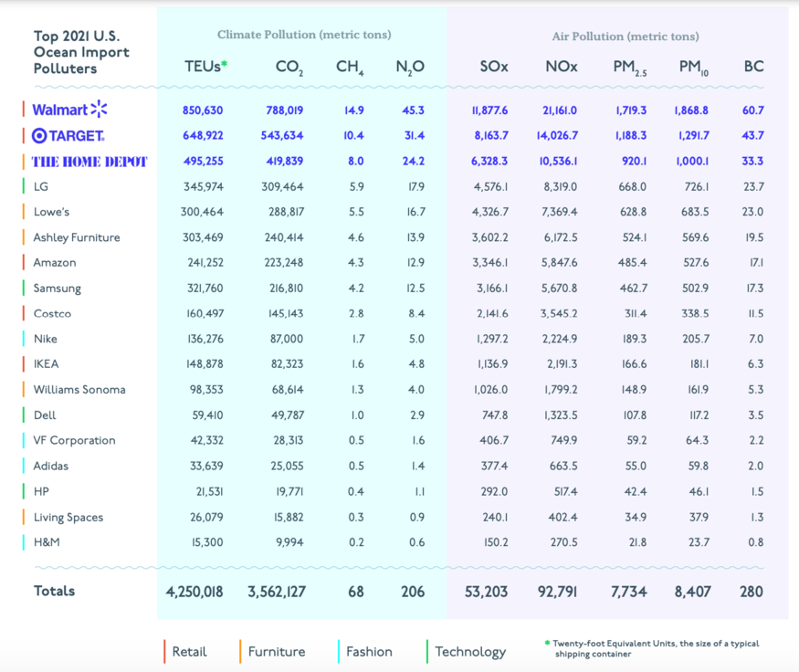The height and width of the screenshot is (672, 799).
Task: Click the Walmart logo
Action: [69, 110]
